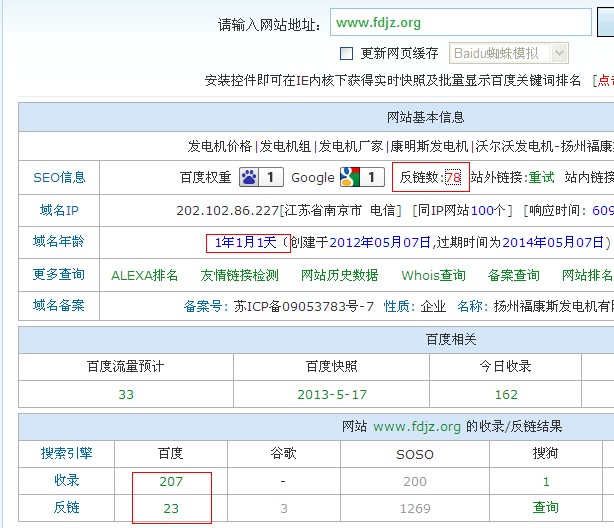
Task: Click the 域名备案 row label
Action: [x=58, y=305]
